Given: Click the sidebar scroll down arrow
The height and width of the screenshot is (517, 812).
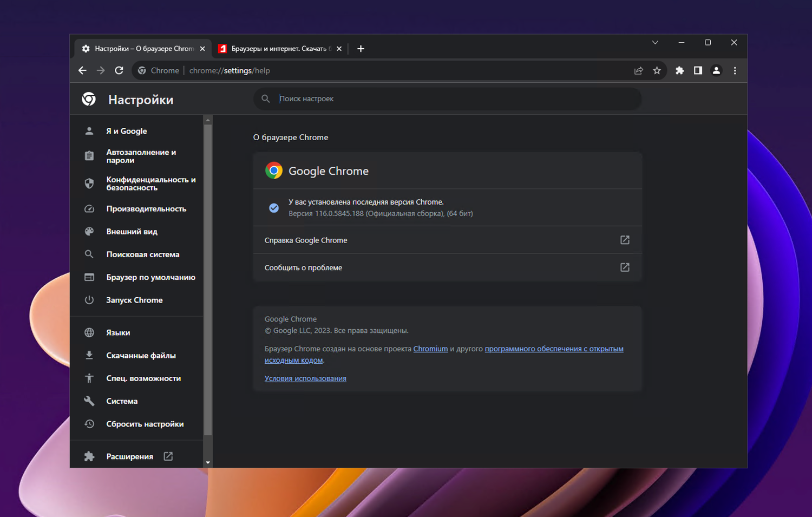Looking at the screenshot, I should [207, 463].
